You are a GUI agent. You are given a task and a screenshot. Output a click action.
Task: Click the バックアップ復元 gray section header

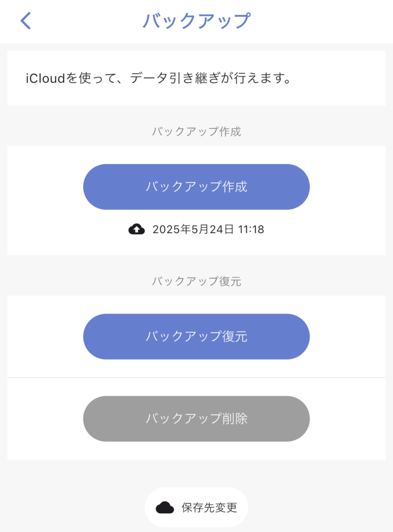point(196,281)
